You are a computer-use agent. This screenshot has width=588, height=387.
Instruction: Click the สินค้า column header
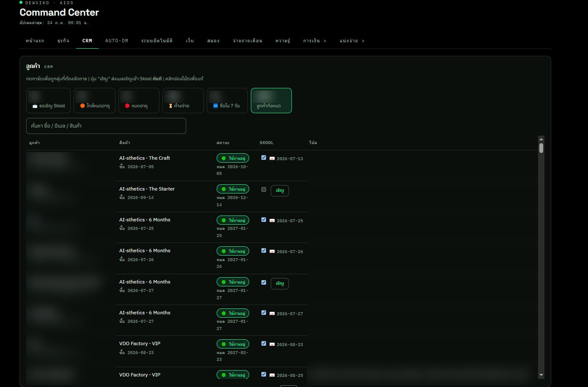point(125,143)
